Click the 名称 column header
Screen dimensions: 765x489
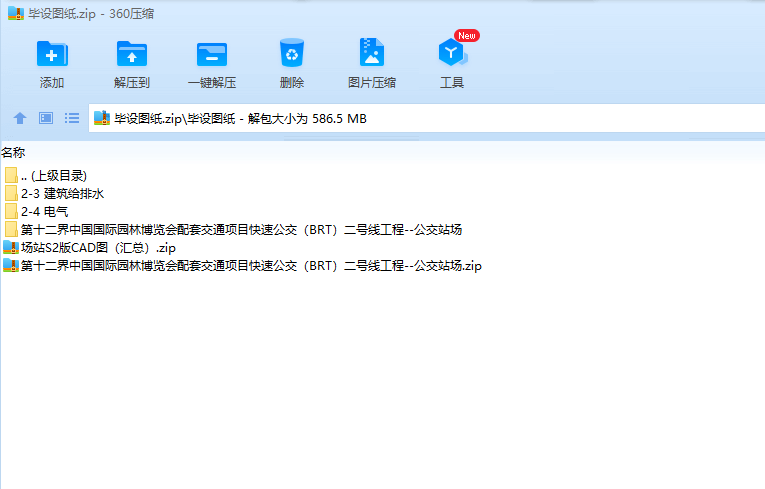(x=13, y=153)
